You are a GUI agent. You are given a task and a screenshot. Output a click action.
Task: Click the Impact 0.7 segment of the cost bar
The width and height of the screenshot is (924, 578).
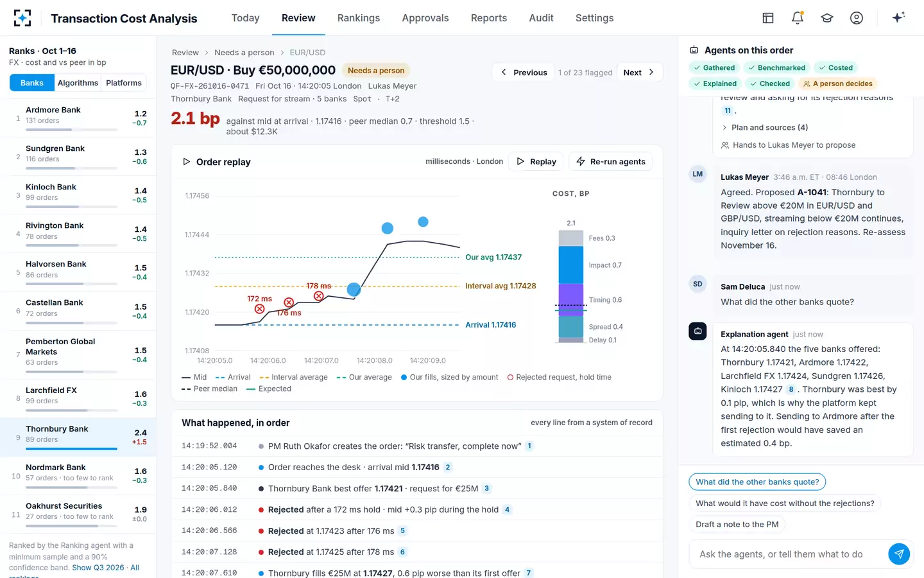(570, 265)
